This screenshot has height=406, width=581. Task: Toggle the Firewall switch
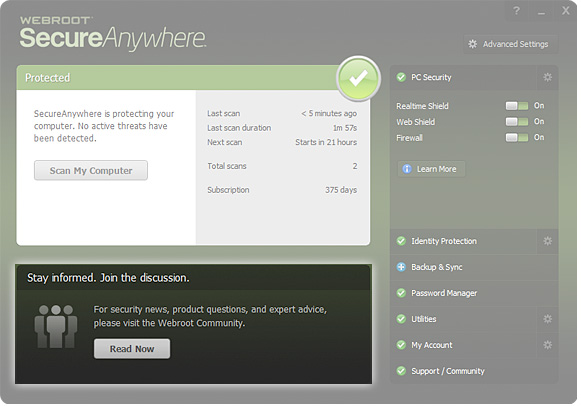tap(517, 138)
